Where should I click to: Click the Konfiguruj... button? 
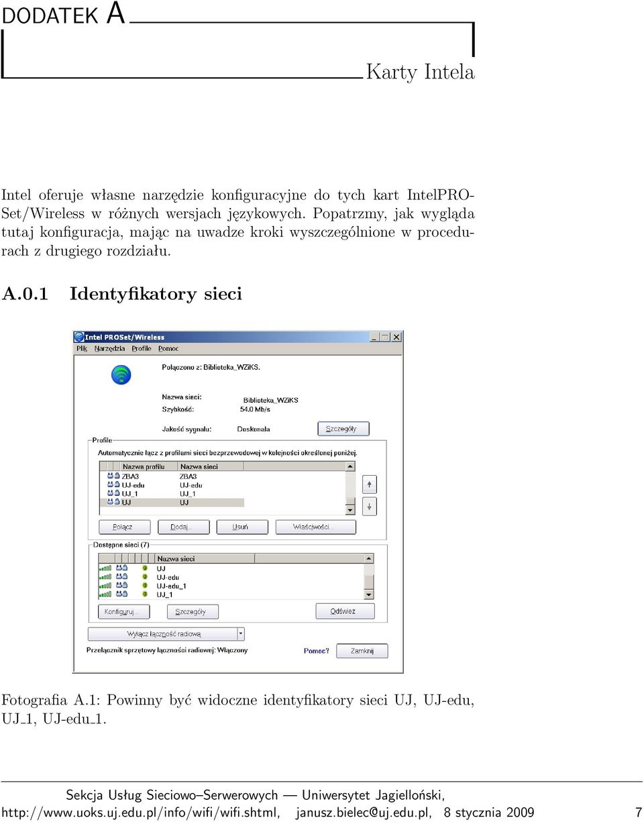(124, 612)
